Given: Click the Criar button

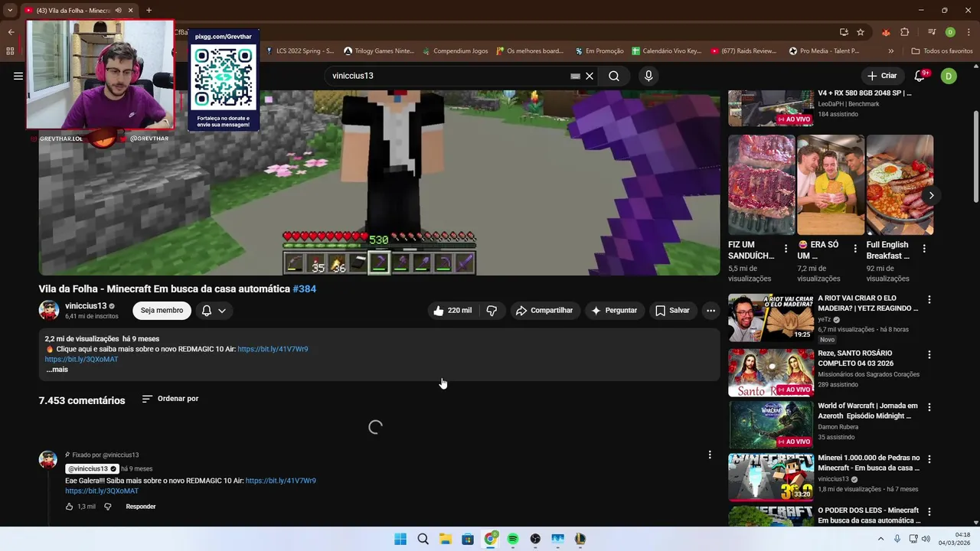Looking at the screenshot, I should tap(881, 76).
